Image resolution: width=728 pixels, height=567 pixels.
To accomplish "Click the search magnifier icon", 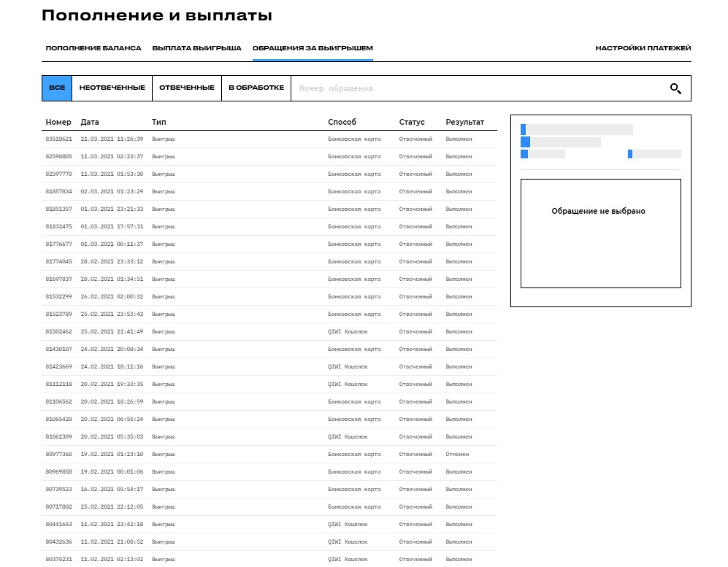I will click(x=675, y=88).
